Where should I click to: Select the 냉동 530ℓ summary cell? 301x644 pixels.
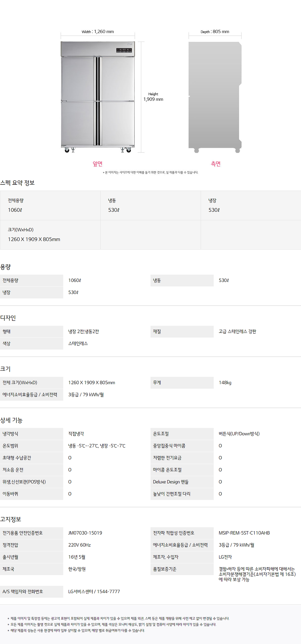(150, 205)
